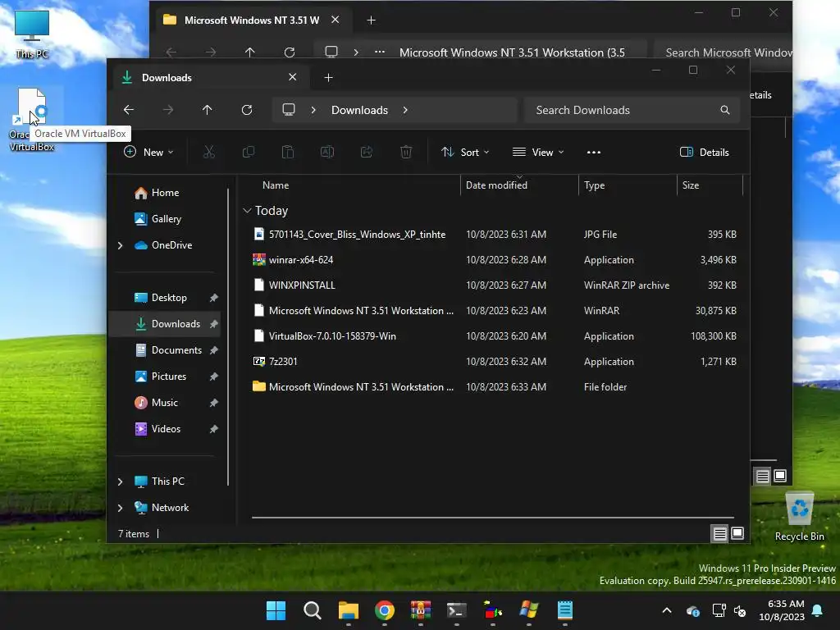Screen dimensions: 840x630
Task: Select the Downloads tab
Action: (x=209, y=78)
